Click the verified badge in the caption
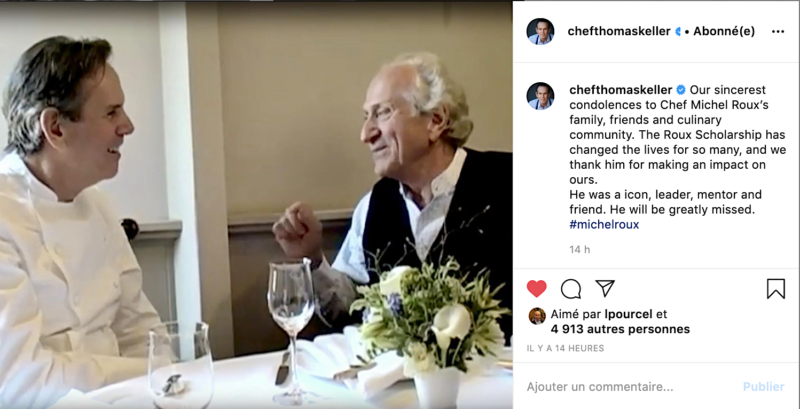 [x=681, y=90]
